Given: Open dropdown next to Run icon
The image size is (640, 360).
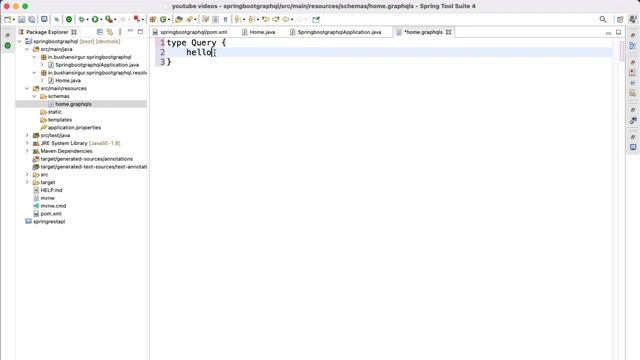Looking at the screenshot, I should pyautogui.click(x=101, y=20).
